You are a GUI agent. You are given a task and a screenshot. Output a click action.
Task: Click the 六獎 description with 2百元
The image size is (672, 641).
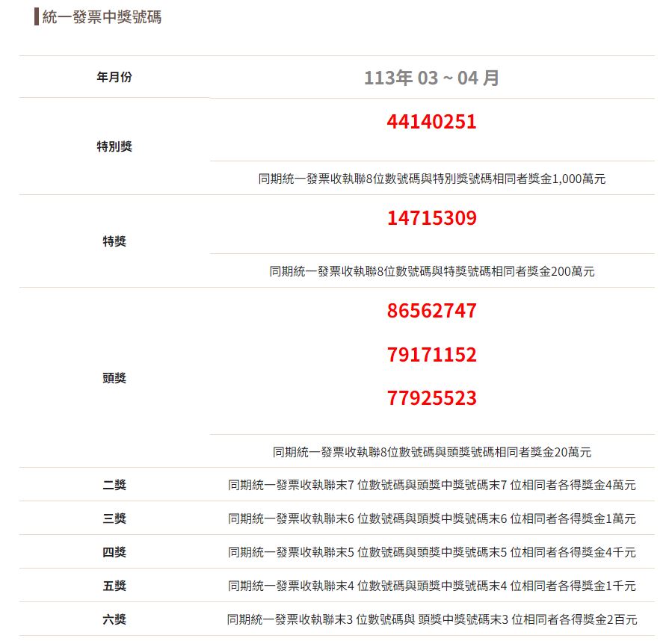(431, 619)
